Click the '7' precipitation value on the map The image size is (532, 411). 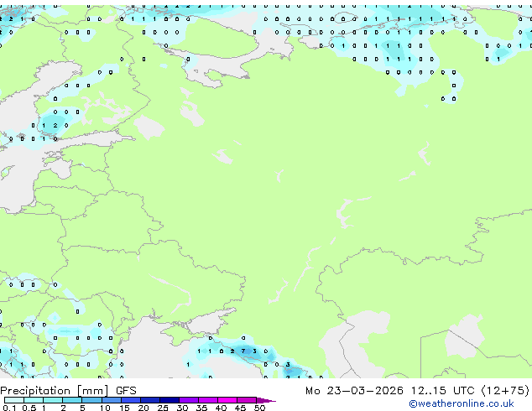pyautogui.click(x=243, y=351)
